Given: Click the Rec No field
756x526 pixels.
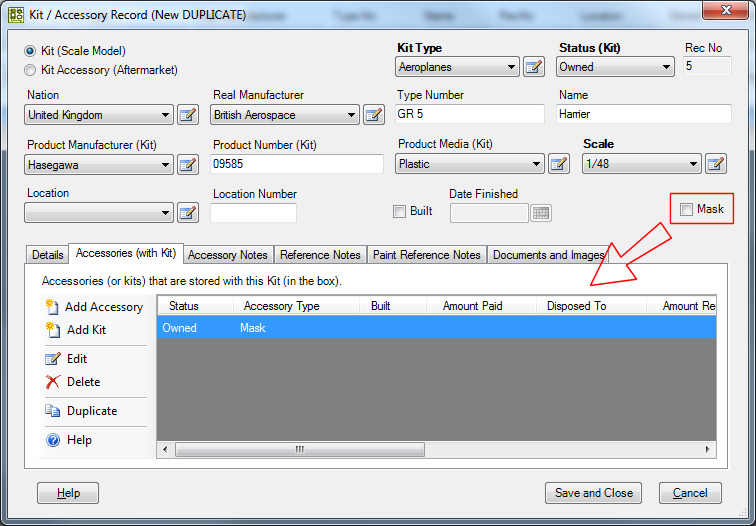Looking at the screenshot, I should [x=707, y=66].
